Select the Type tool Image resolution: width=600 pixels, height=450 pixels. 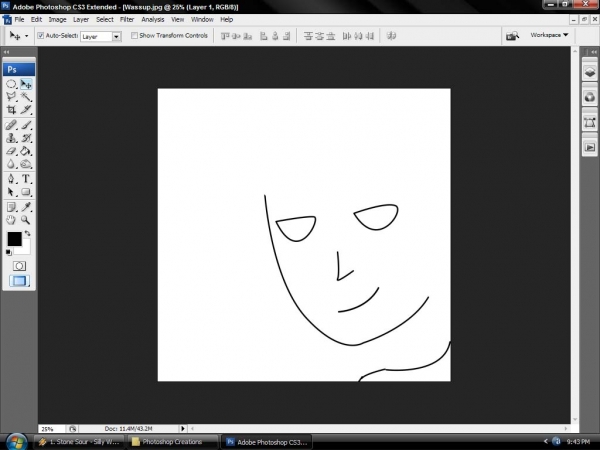(26, 179)
